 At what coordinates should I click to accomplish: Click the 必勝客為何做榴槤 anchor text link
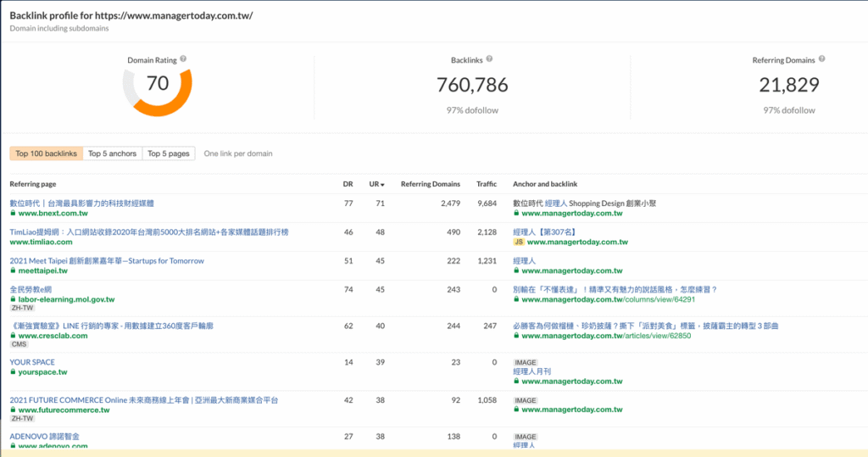point(645,326)
